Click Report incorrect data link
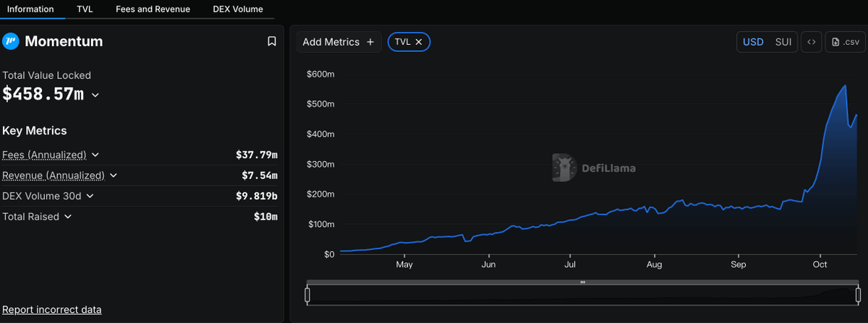Screen dimensions: 868x323 point(52,309)
